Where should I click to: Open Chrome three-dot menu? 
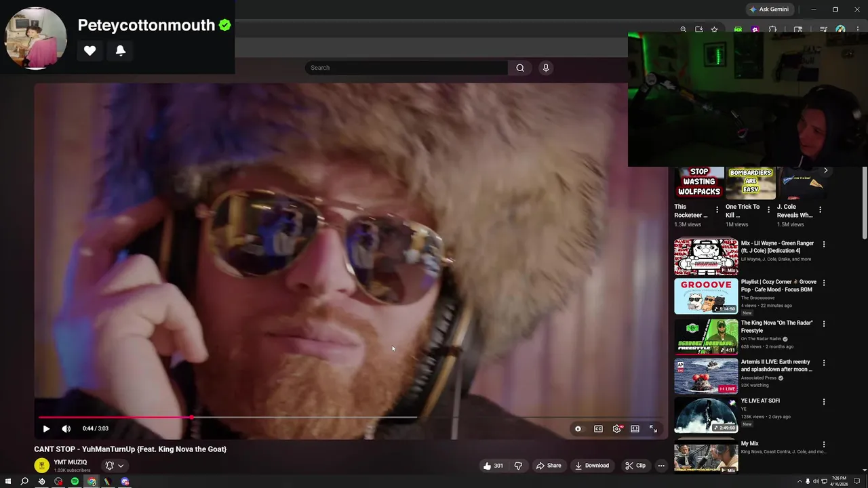point(857,29)
